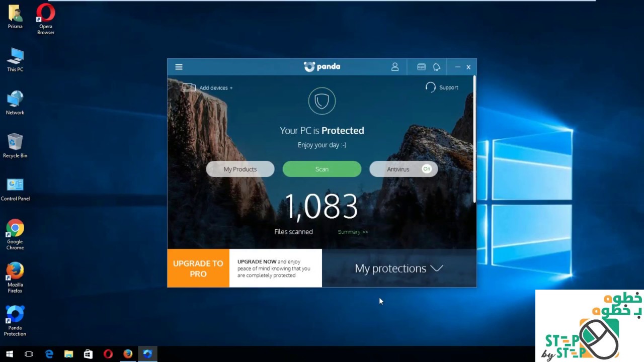The image size is (644, 362).
Task: Open Panda notifications bell icon
Action: [437, 67]
